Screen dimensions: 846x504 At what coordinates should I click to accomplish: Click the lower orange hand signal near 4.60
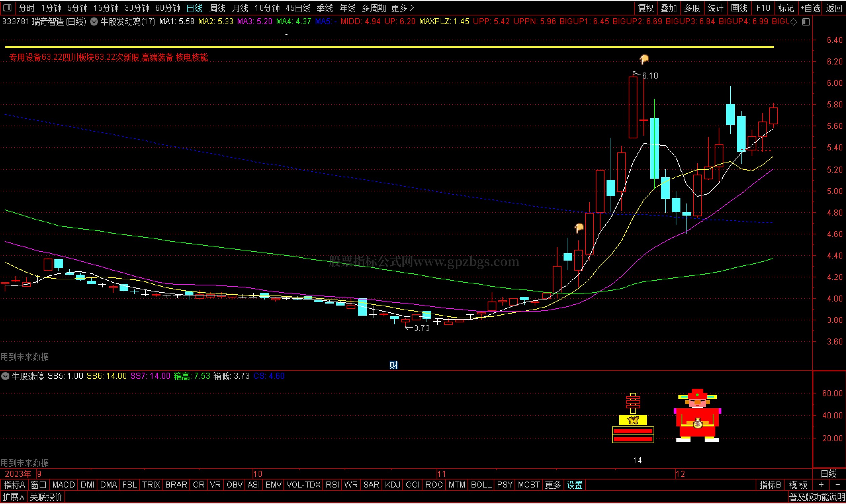579,228
